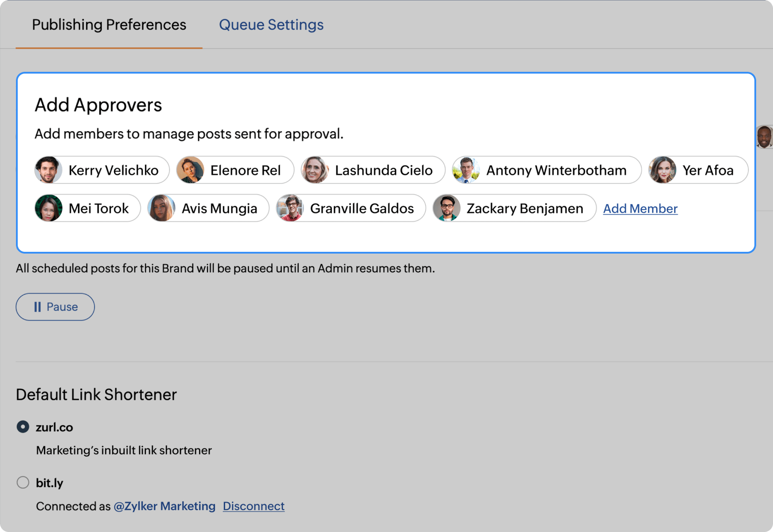Click Add Member to add an approver

[640, 208]
